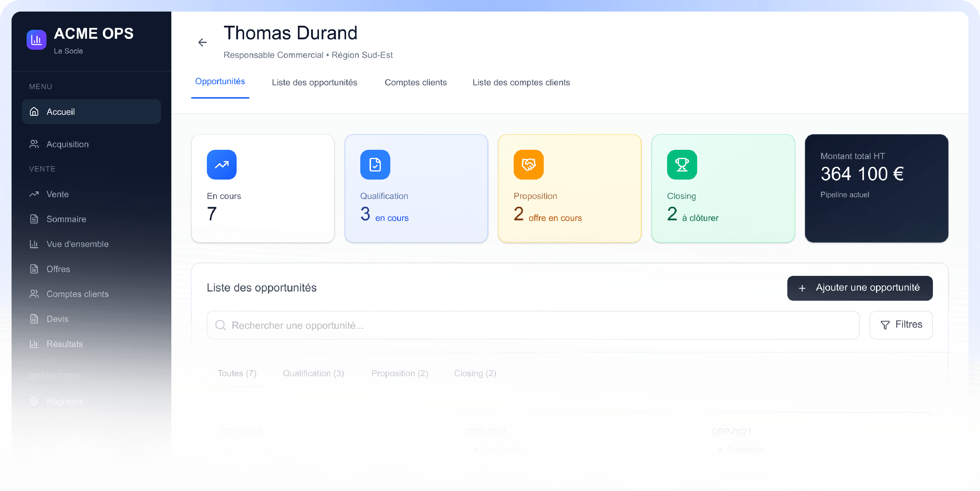
Task: Filter list by Proposition (2)
Action: point(400,373)
